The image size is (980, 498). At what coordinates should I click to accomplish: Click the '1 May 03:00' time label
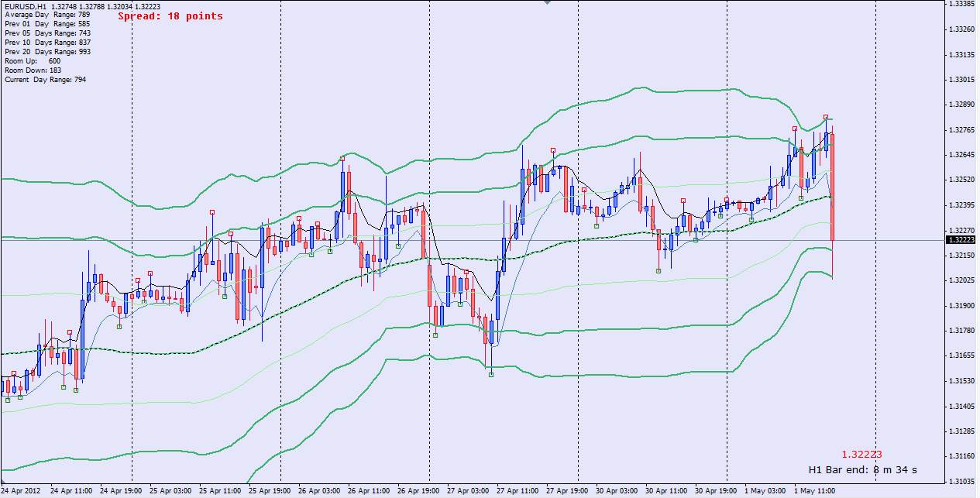(765, 491)
